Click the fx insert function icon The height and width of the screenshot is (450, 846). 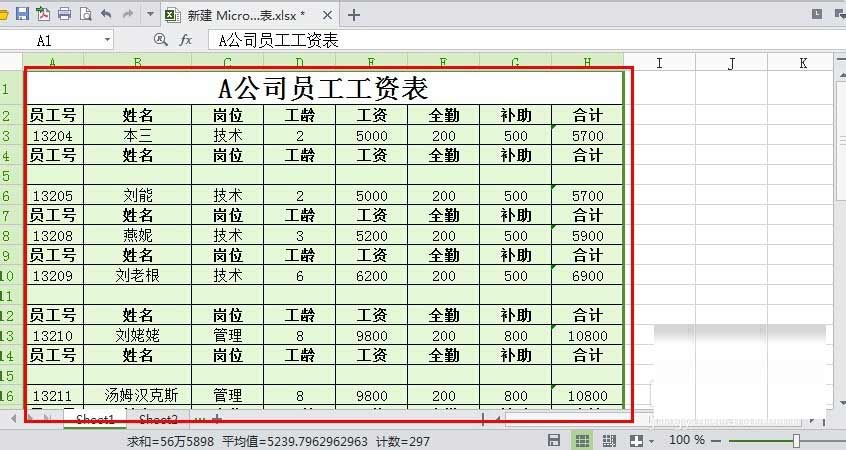pyautogui.click(x=185, y=40)
